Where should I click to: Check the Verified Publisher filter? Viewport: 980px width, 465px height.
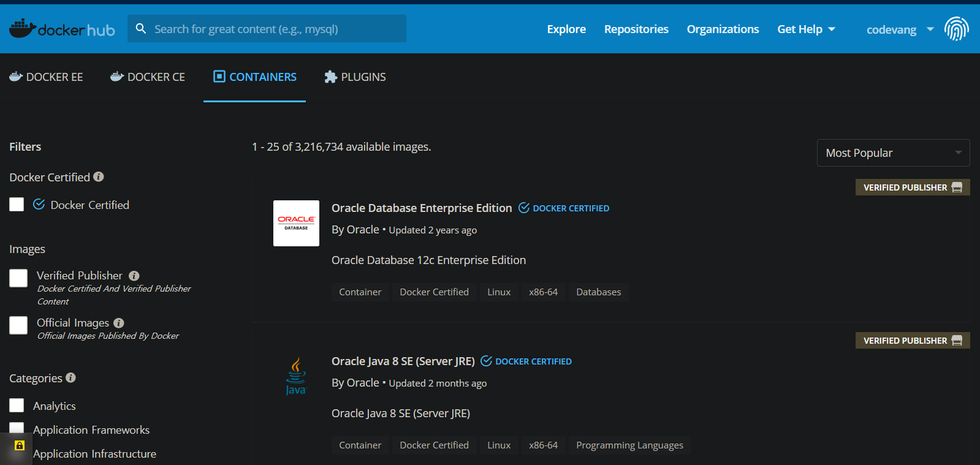pyautogui.click(x=18, y=278)
